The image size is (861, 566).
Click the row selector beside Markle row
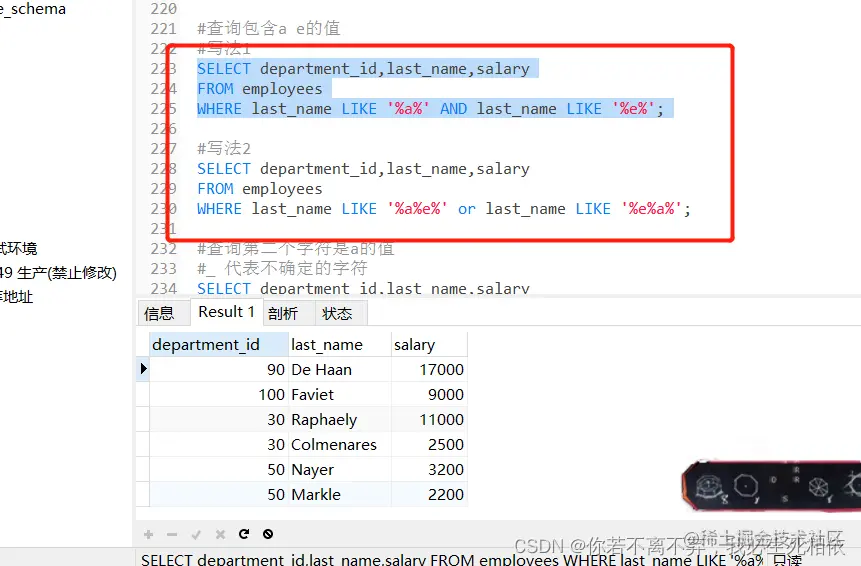[143, 495]
